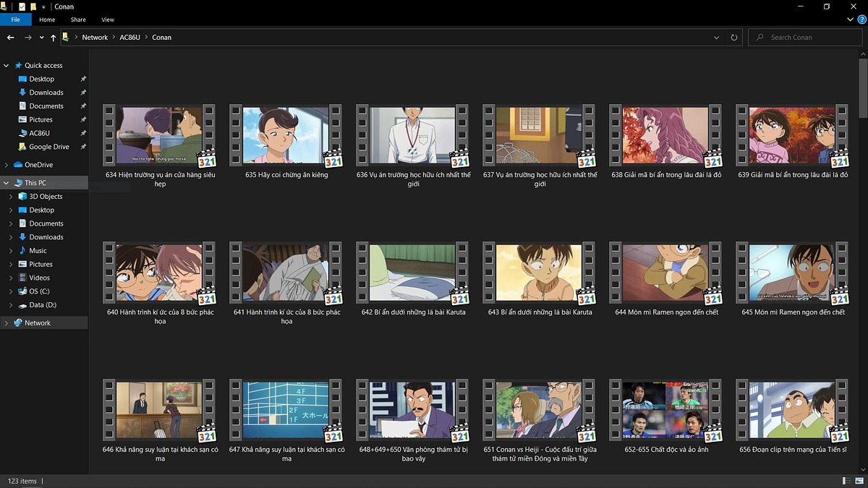Open the address bar history dropdown
868x488 pixels.
(x=717, y=38)
